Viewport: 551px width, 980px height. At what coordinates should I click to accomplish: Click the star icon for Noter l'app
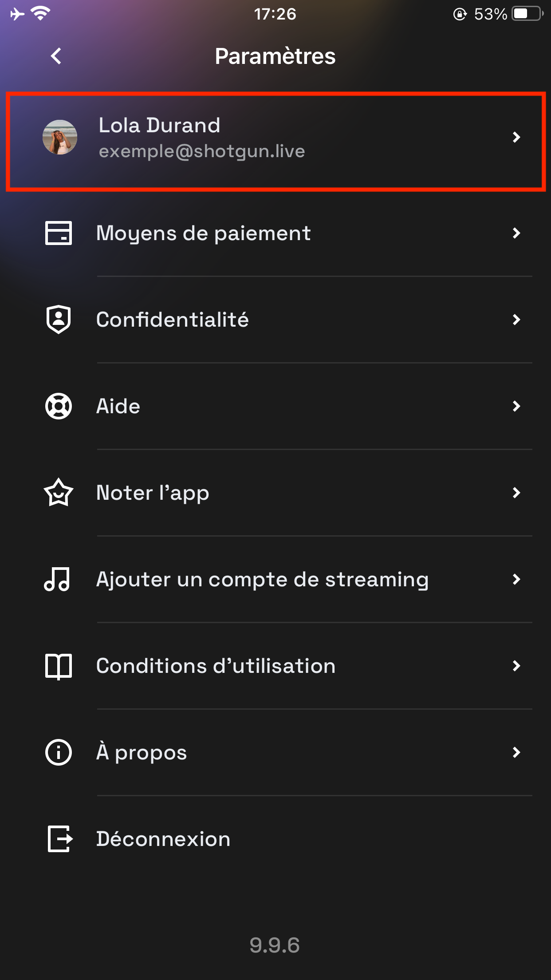pos(59,492)
